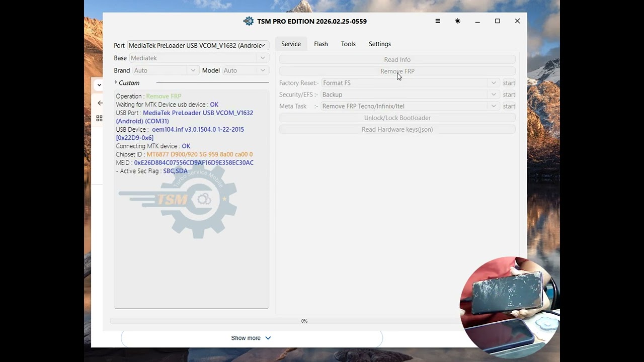The height and width of the screenshot is (362, 644).
Task: Click the Operation Remove FRP log line
Action: (x=148, y=96)
